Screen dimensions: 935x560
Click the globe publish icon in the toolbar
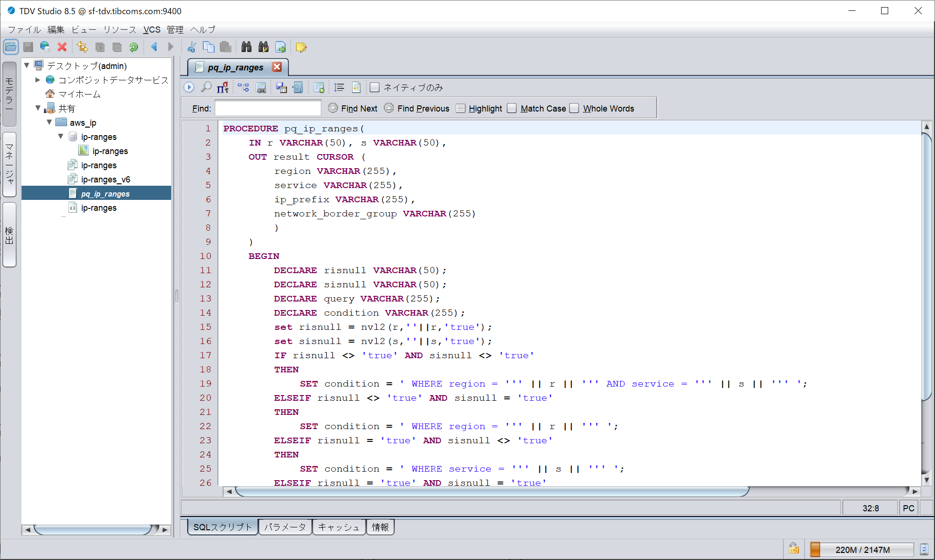45,47
